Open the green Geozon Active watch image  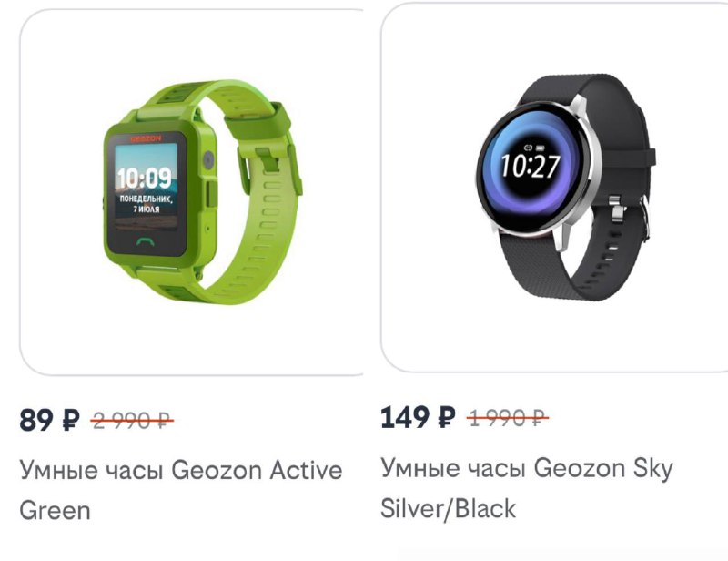pos(203,192)
